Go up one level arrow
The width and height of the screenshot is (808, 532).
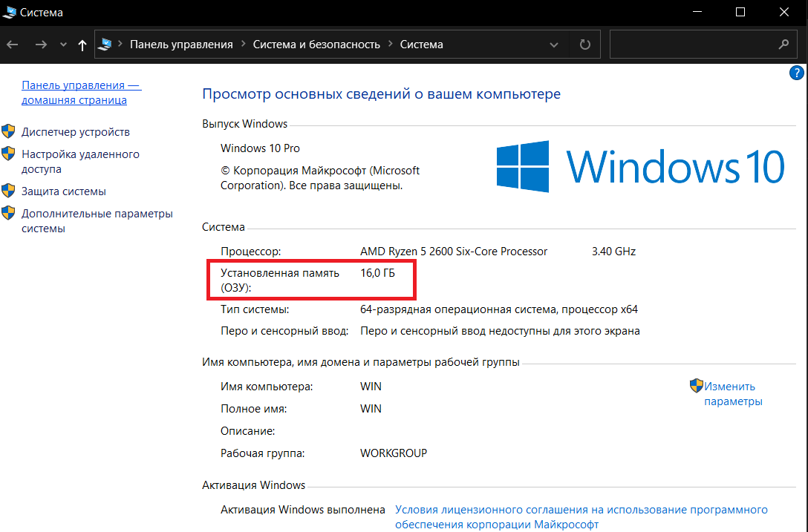82,45
